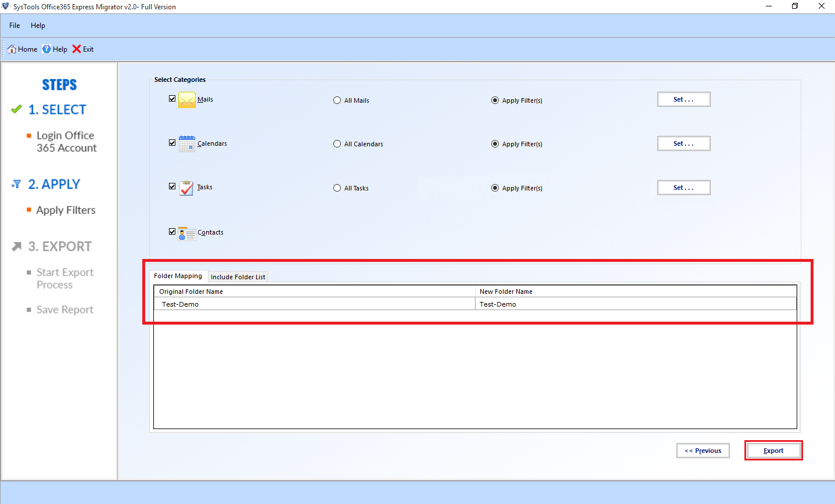Select the Test-Demo original folder cell
The width and height of the screenshot is (835, 504).
click(x=314, y=304)
